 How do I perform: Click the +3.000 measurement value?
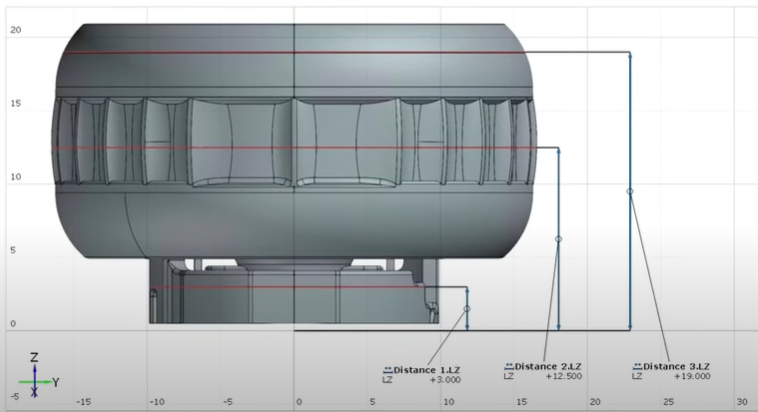[444, 380]
